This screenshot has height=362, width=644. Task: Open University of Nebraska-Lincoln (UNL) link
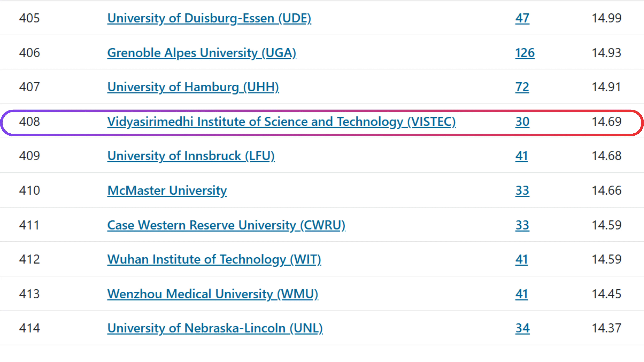click(215, 328)
